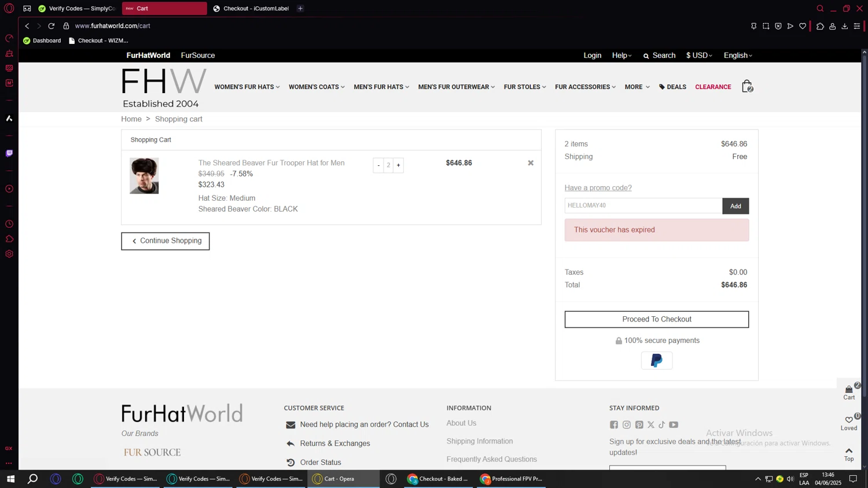
Task: Click the Proceed To Checkout button
Action: coord(657,319)
